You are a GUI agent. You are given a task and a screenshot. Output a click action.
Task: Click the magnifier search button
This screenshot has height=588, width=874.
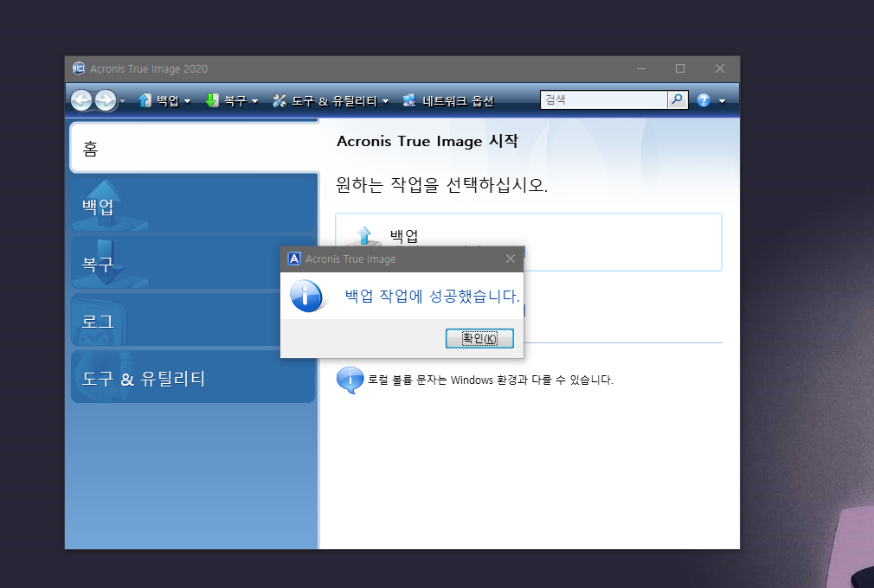678,99
